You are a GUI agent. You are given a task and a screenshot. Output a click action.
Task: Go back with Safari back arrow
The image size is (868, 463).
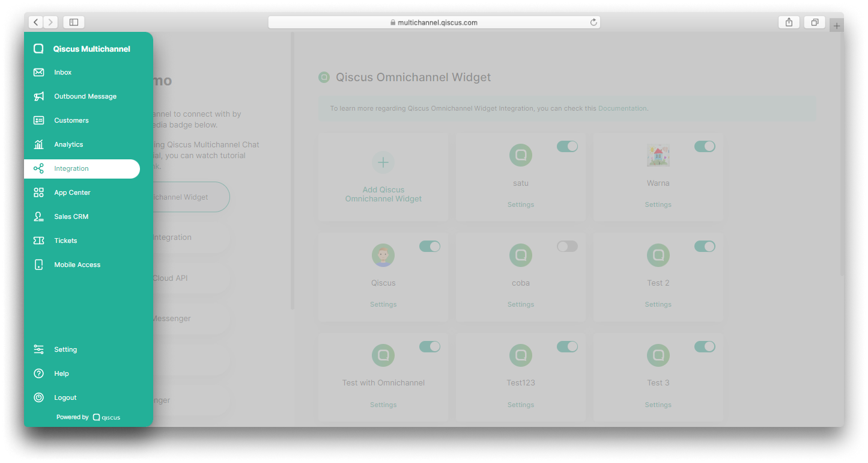36,22
